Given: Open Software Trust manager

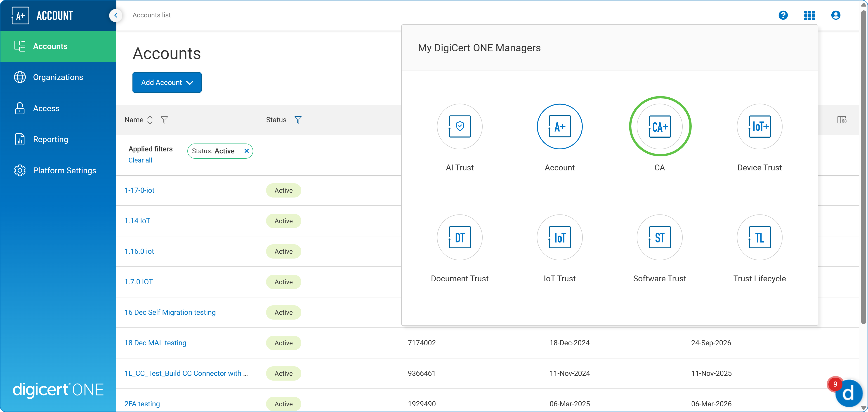Looking at the screenshot, I should (659, 238).
